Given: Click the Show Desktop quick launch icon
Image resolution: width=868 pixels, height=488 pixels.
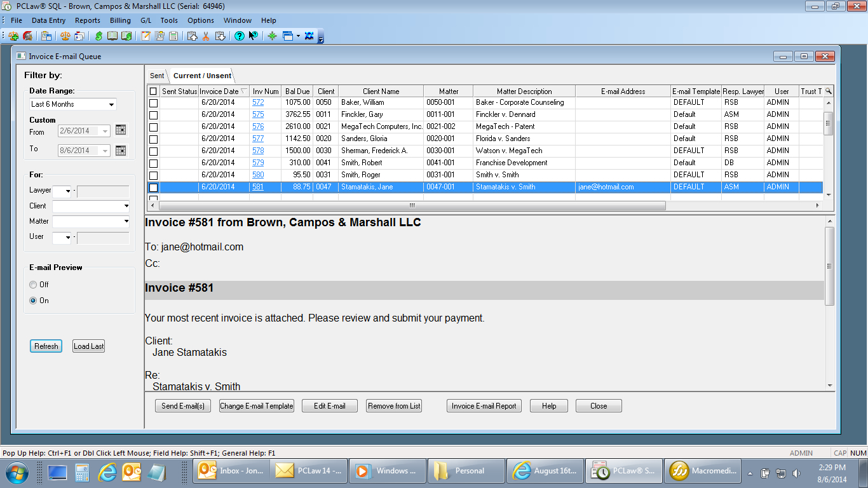Looking at the screenshot, I should pos(58,472).
